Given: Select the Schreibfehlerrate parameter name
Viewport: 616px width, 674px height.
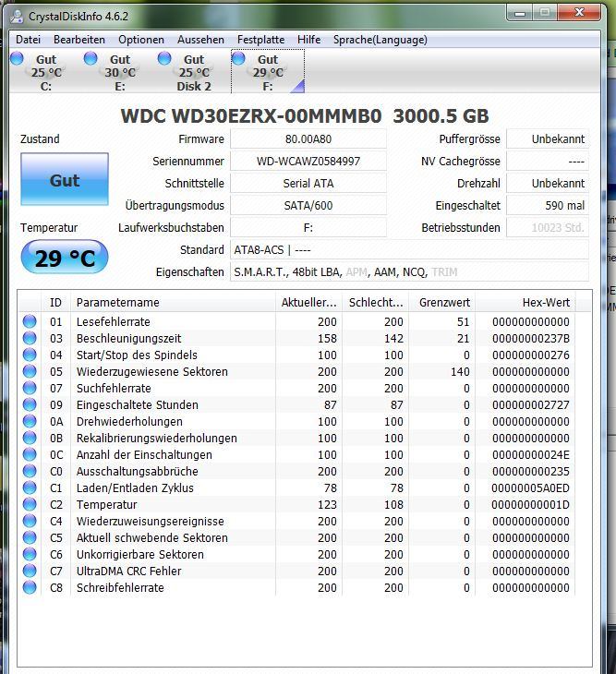Looking at the screenshot, I should [x=120, y=588].
